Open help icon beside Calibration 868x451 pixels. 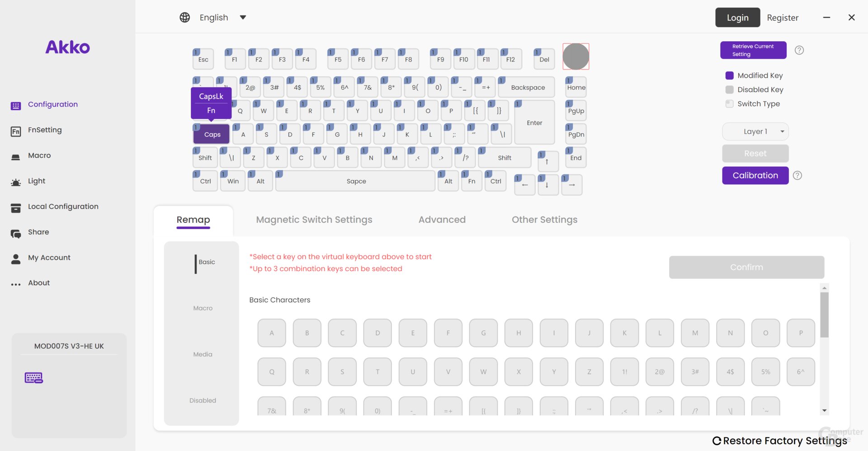click(x=797, y=175)
